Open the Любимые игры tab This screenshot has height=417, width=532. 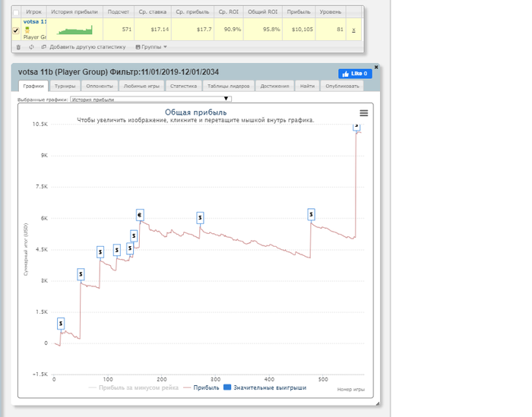(141, 86)
